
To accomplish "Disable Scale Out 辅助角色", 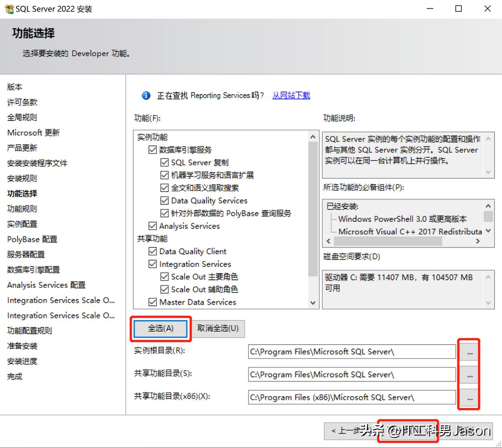I will (165, 289).
